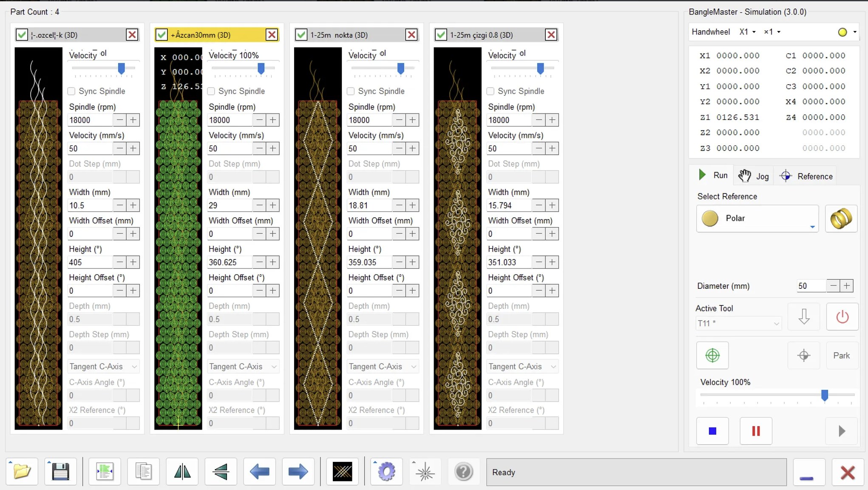This screenshot has height=490, width=868.
Task: Switch to the Jog tab
Action: point(754,176)
